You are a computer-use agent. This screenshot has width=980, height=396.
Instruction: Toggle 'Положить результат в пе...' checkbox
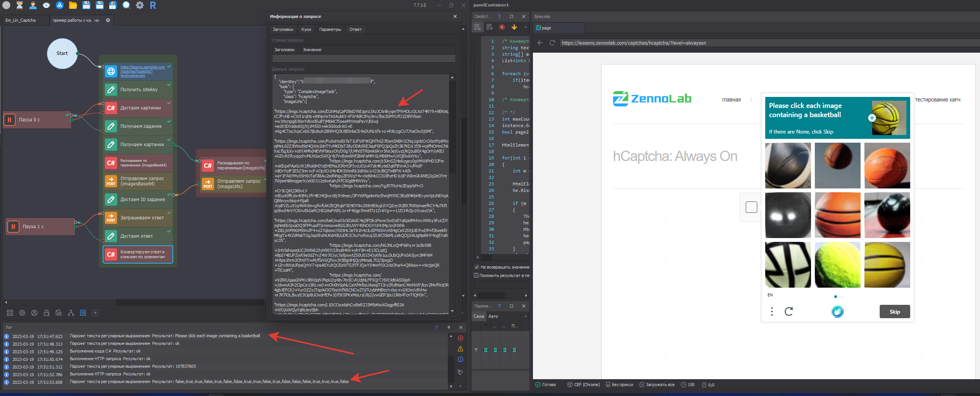click(476, 275)
